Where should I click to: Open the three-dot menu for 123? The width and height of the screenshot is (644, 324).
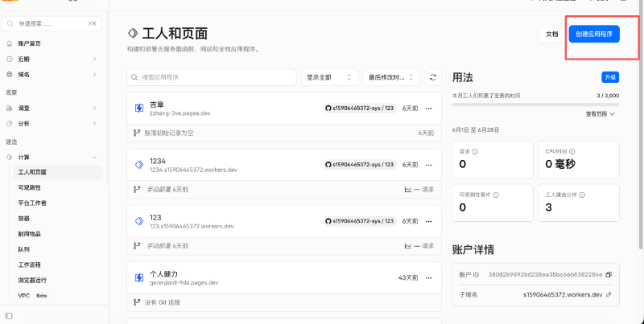[429, 221]
